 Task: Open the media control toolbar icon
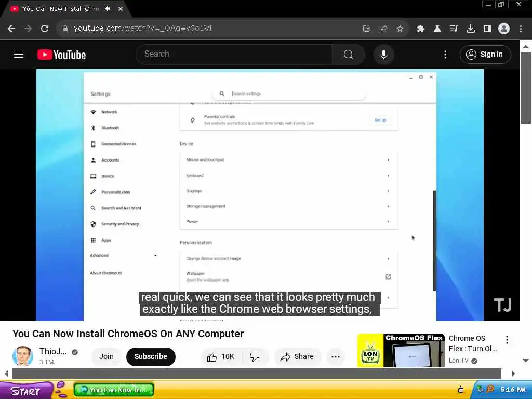tap(454, 29)
